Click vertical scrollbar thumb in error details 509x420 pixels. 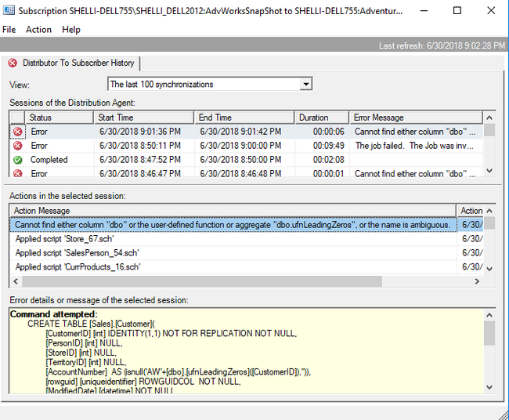(489, 333)
